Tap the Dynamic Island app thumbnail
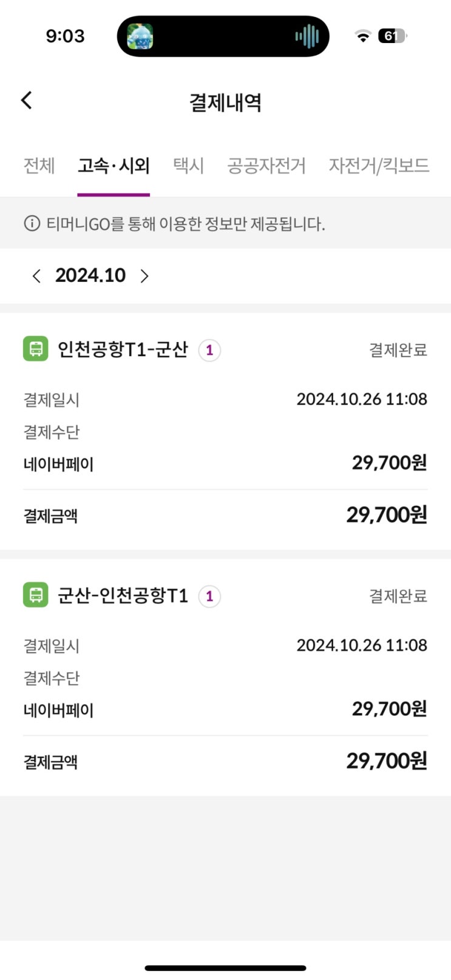Image resolution: width=451 pixels, height=980 pixels. click(140, 36)
